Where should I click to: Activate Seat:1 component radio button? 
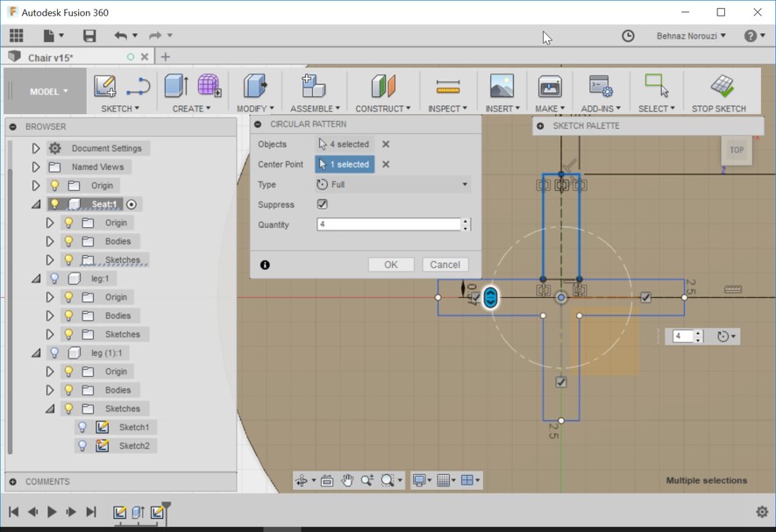pos(132,204)
